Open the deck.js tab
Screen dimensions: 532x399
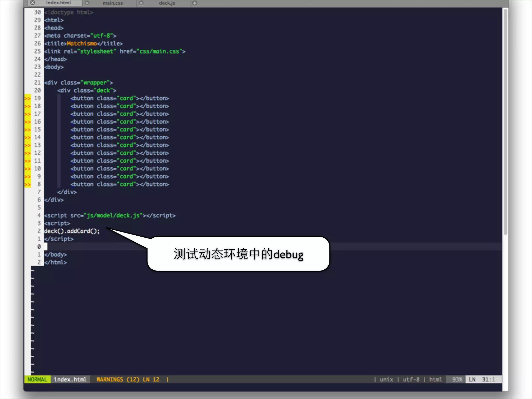coord(167,3)
